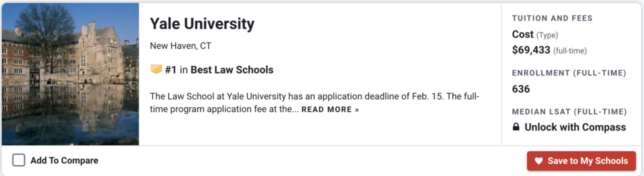Click the gold ranking badge icon
The image size is (644, 176).
coord(156,69)
